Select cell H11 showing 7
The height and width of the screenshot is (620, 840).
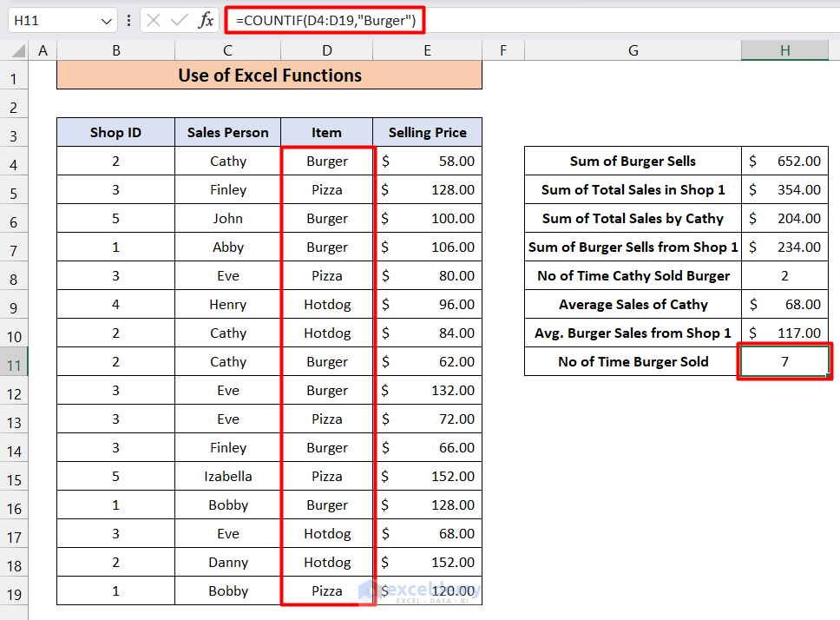(x=784, y=362)
